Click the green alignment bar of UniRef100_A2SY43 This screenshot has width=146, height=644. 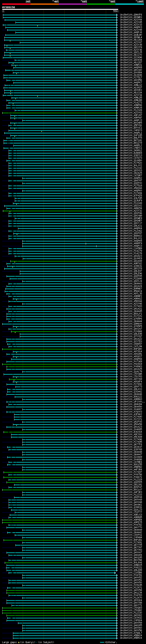click(x=60, y=113)
